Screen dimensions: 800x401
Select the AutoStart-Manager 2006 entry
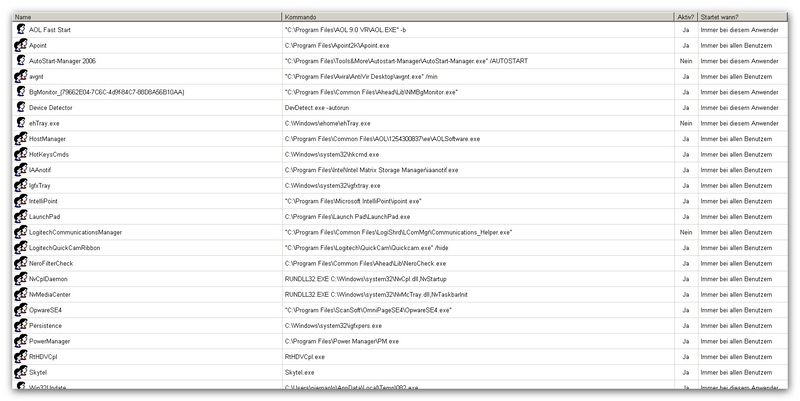(x=69, y=61)
